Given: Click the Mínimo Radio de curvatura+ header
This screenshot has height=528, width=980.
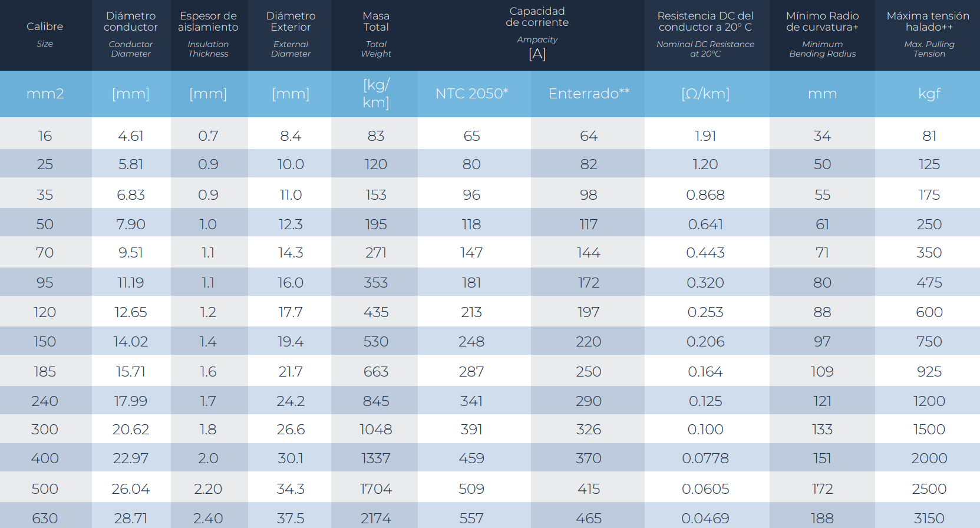Looking at the screenshot, I should pyautogui.click(x=822, y=34).
